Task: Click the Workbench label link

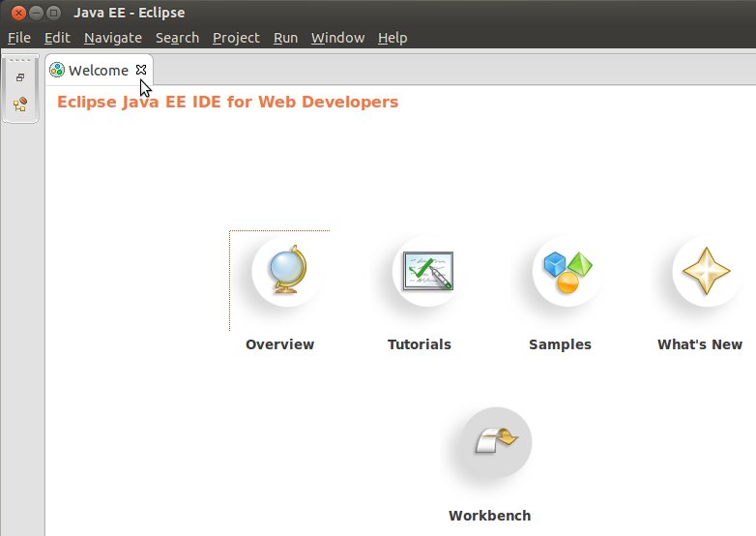Action: (x=489, y=516)
